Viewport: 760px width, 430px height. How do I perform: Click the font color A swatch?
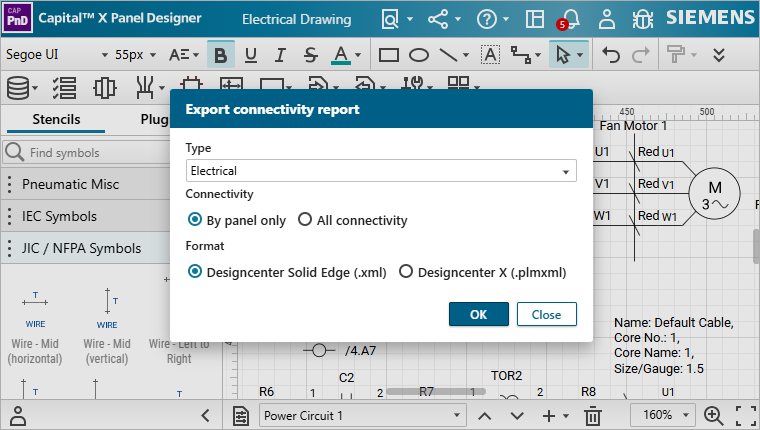pos(341,55)
